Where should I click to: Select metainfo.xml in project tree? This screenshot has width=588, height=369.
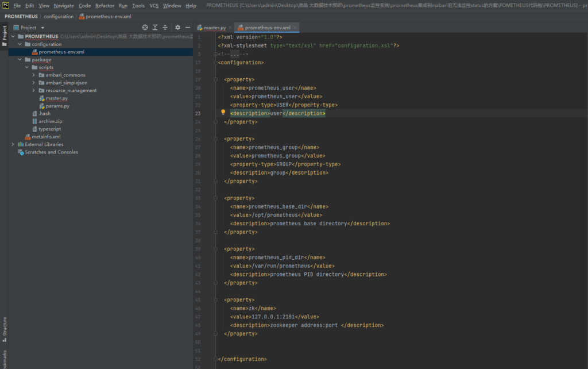coord(46,137)
